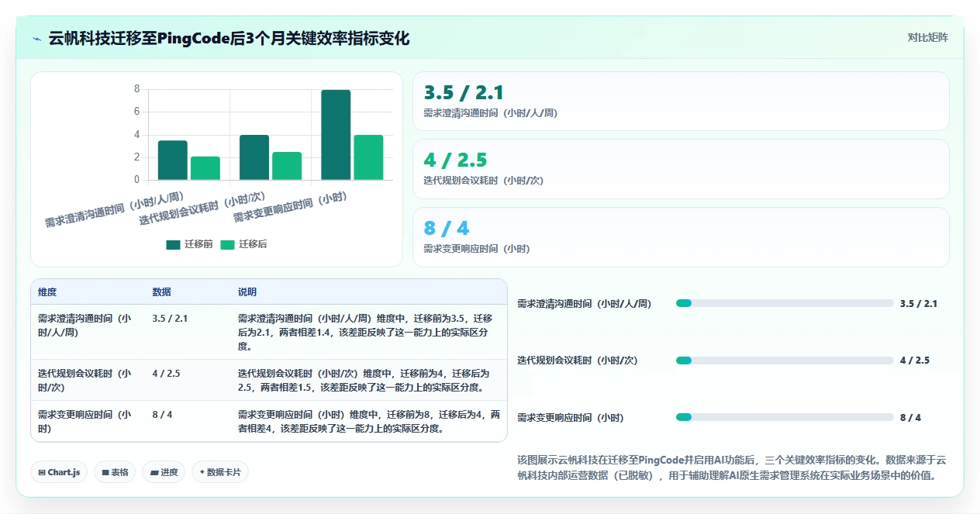Click the 维度 column header

pos(47,292)
